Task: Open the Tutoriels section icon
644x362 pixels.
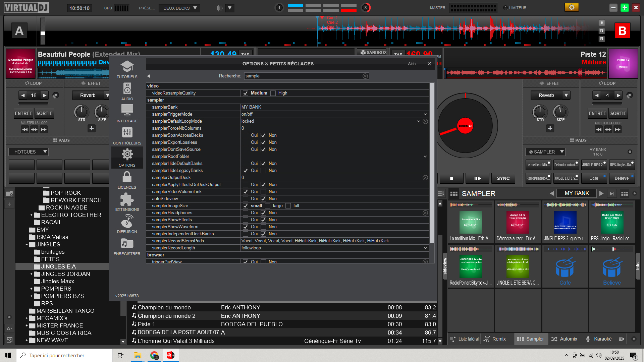Action: [127, 67]
